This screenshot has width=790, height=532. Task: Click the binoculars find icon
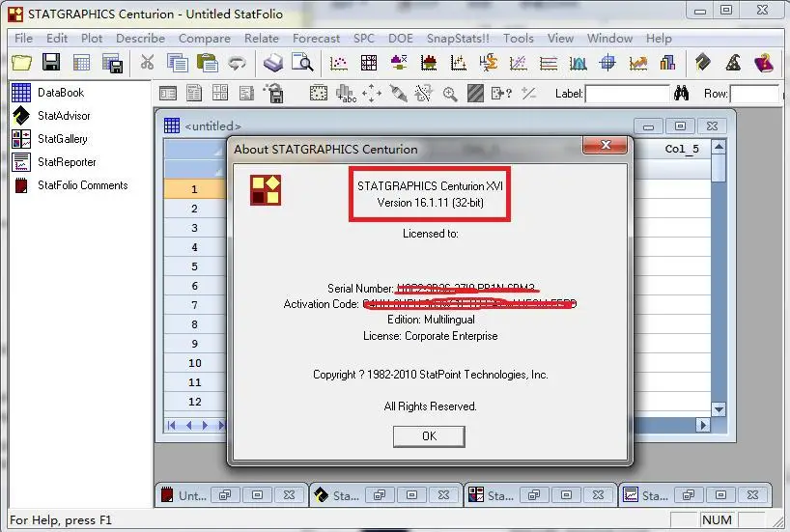[681, 94]
